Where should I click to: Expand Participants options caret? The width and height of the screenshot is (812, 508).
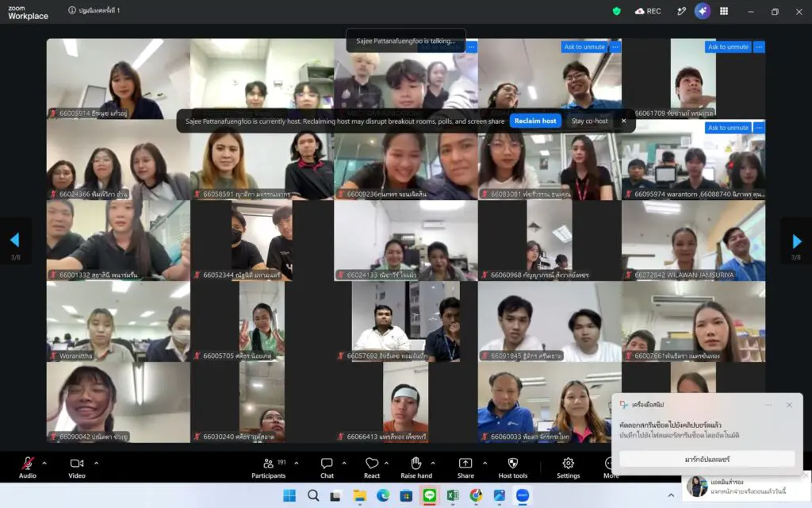click(297, 463)
